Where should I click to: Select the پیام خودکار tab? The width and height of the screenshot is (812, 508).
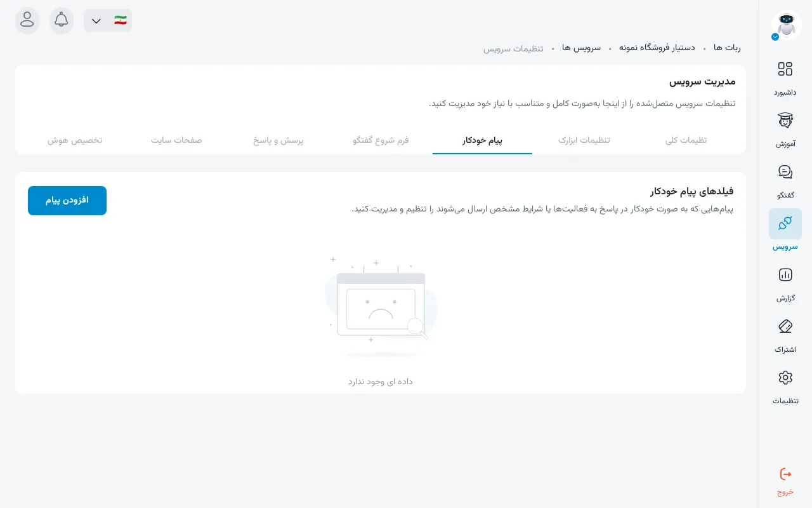point(483,140)
